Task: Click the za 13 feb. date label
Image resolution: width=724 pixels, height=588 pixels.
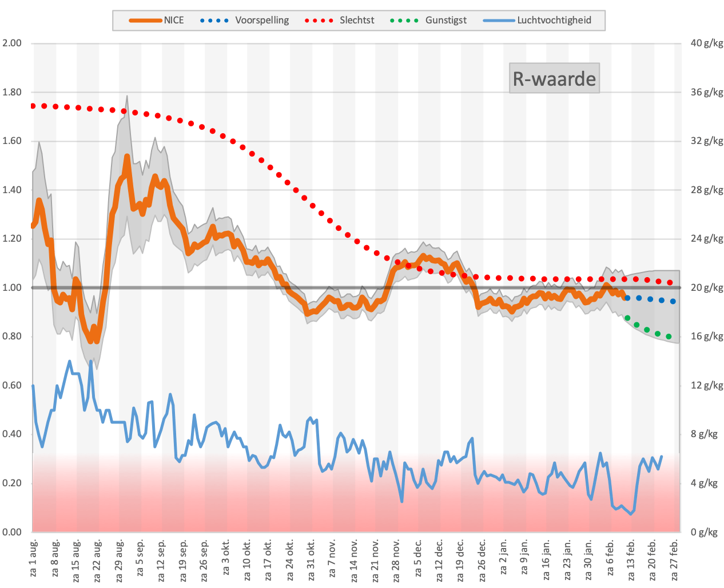Action: 632,559
